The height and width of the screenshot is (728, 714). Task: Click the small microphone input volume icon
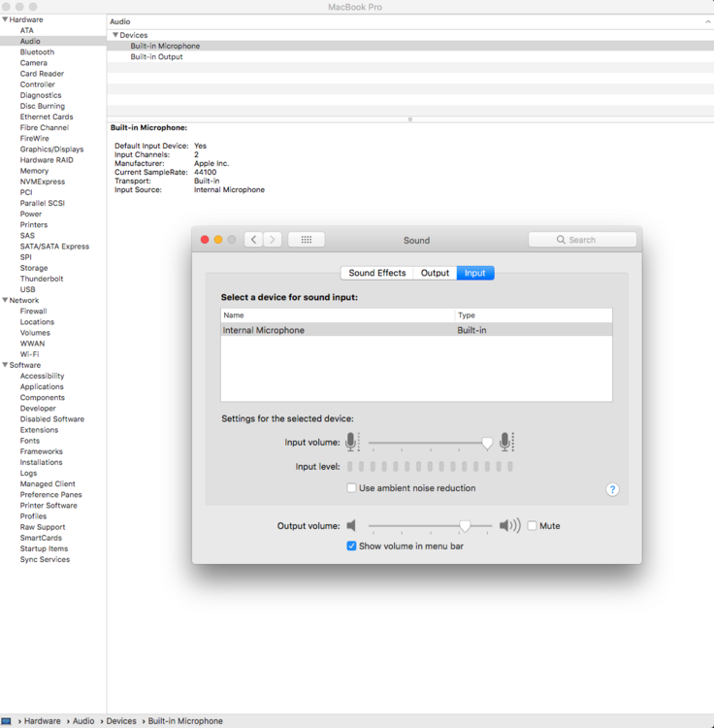pyautogui.click(x=351, y=443)
